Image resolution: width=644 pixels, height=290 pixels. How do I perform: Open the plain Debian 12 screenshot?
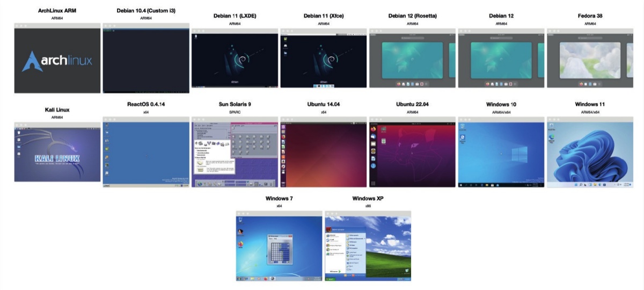(501, 58)
